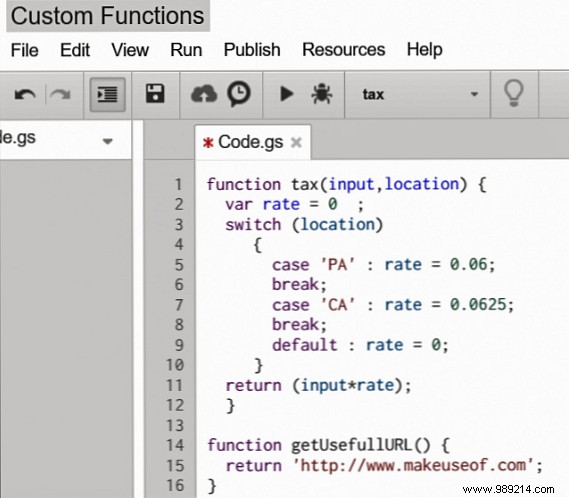Place cursor on 'function tax(input,location) {' line

click(347, 184)
